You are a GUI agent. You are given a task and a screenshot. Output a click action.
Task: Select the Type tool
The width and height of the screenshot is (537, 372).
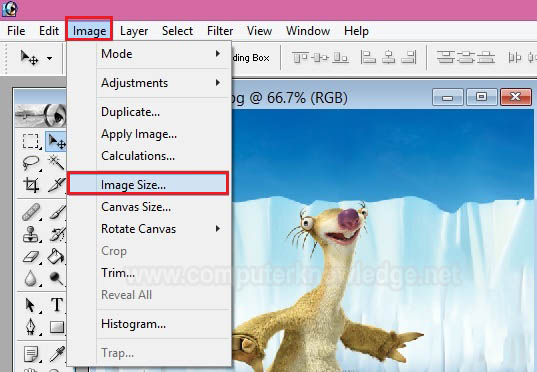click(x=57, y=305)
